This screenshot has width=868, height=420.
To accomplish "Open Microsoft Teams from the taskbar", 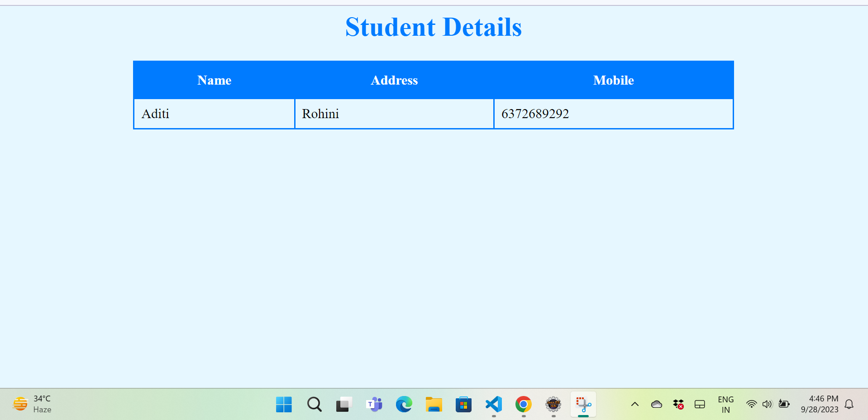I will (374, 404).
